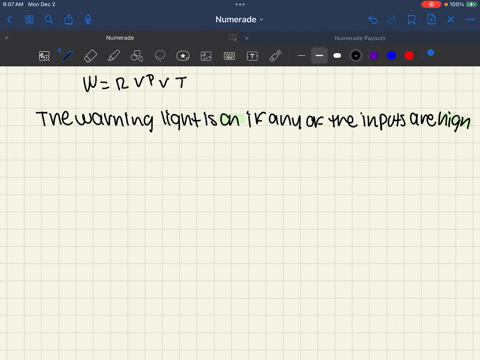Pick the black pen color
This screenshot has height=360, width=480.
pyautogui.click(x=356, y=56)
